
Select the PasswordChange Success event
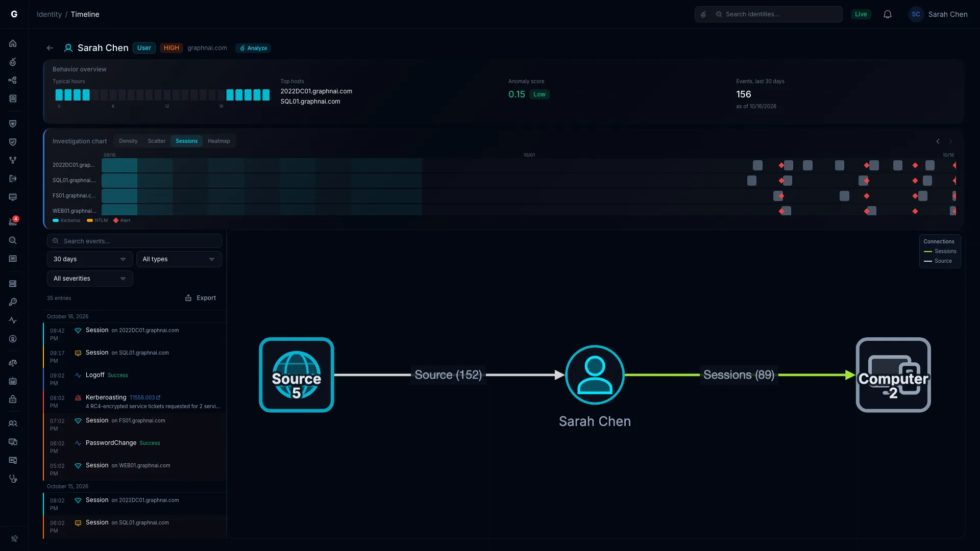point(135,447)
